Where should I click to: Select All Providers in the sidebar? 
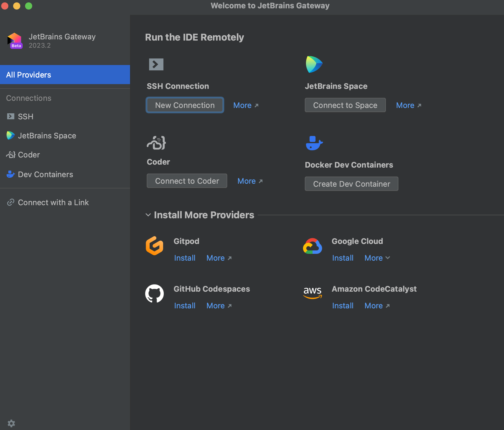tap(65, 75)
